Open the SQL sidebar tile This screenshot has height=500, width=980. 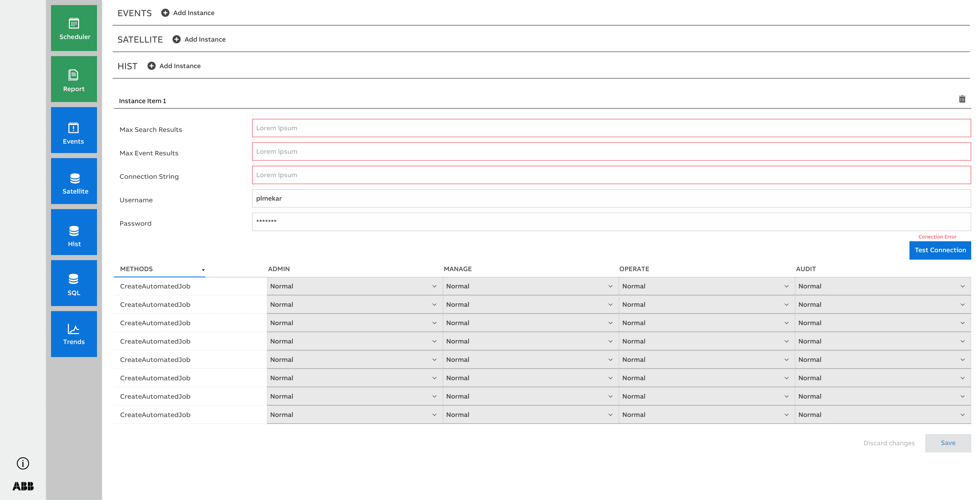coord(74,283)
